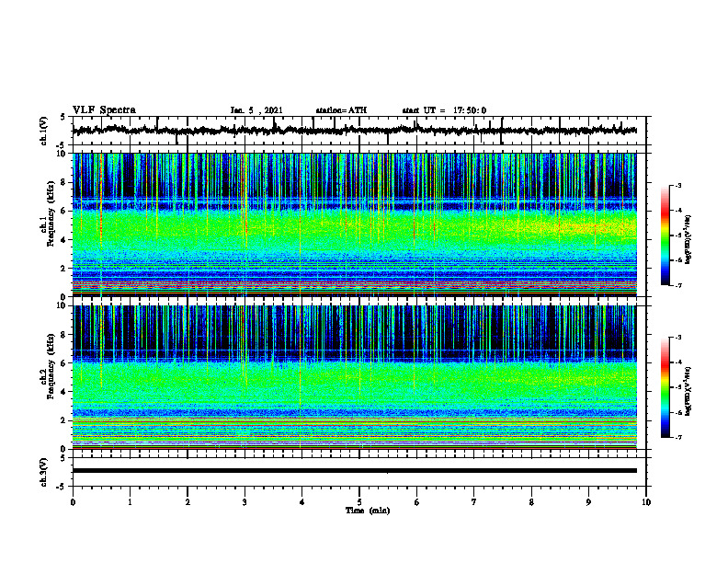Click the Time axis tick label "10"

pyautogui.click(x=646, y=502)
